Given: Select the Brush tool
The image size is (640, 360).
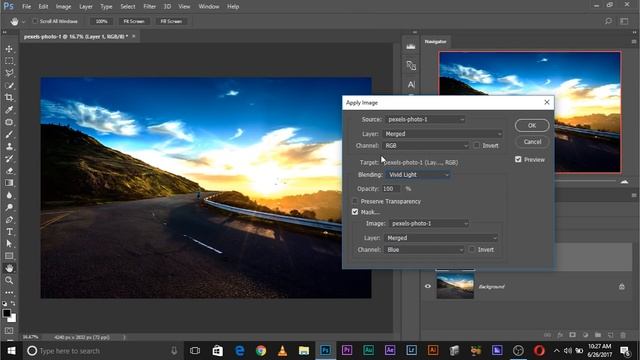Looking at the screenshot, I should point(9,134).
